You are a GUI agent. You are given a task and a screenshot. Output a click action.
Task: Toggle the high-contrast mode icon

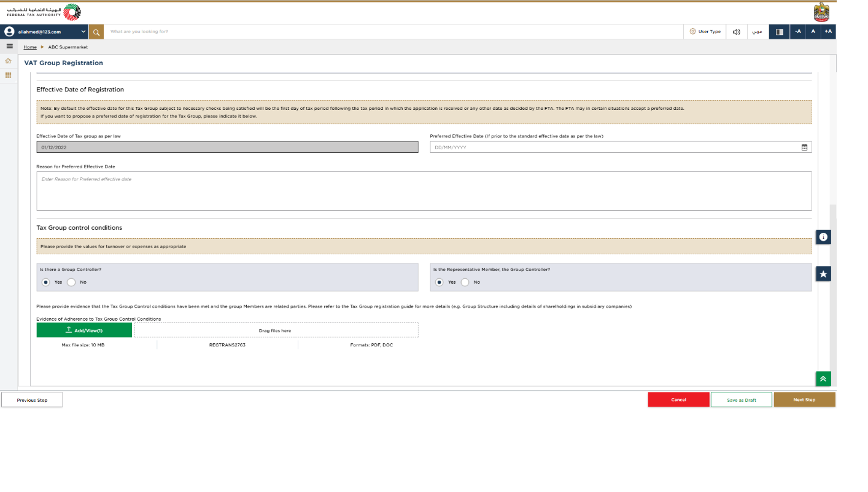coord(780,32)
